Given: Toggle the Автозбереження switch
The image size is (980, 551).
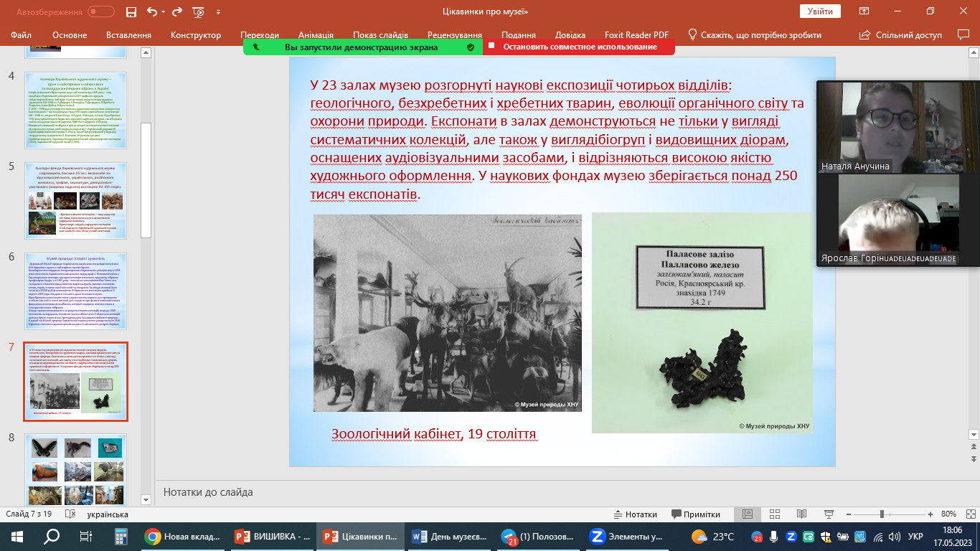Looking at the screenshot, I should 100,11.
